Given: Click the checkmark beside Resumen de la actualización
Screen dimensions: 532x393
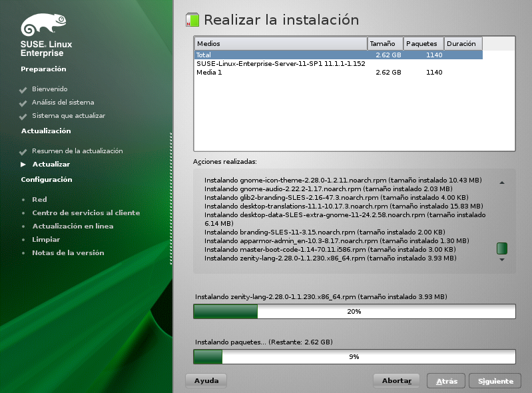Looking at the screenshot, I should (23, 151).
